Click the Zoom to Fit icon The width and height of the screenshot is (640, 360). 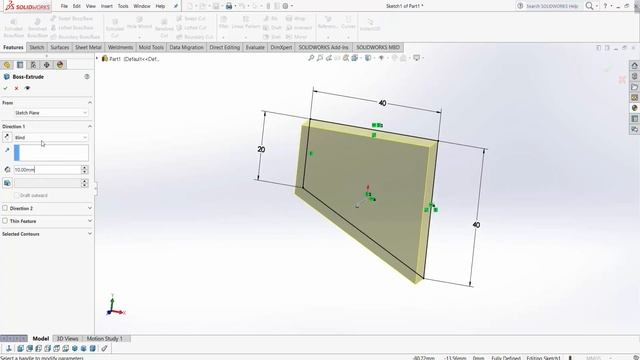tap(311, 58)
